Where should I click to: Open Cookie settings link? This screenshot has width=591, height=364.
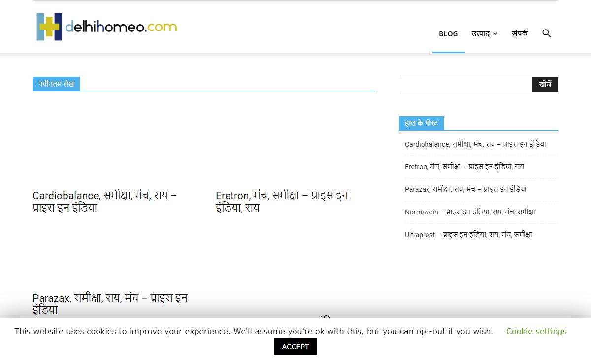[536, 331]
